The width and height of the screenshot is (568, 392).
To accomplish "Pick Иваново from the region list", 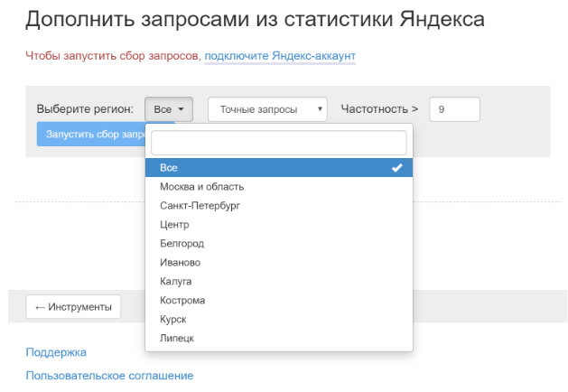I will coord(279,262).
